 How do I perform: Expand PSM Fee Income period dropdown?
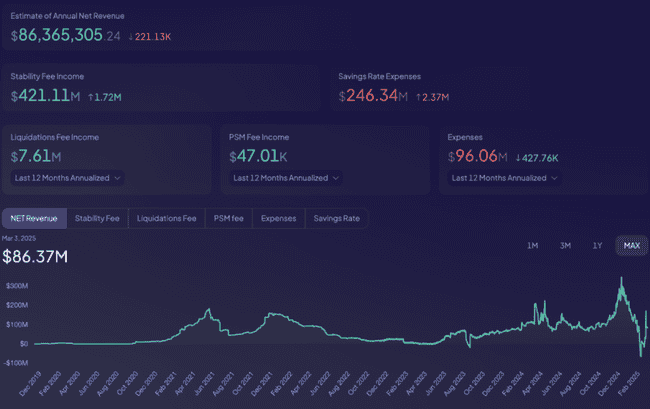[286, 178]
